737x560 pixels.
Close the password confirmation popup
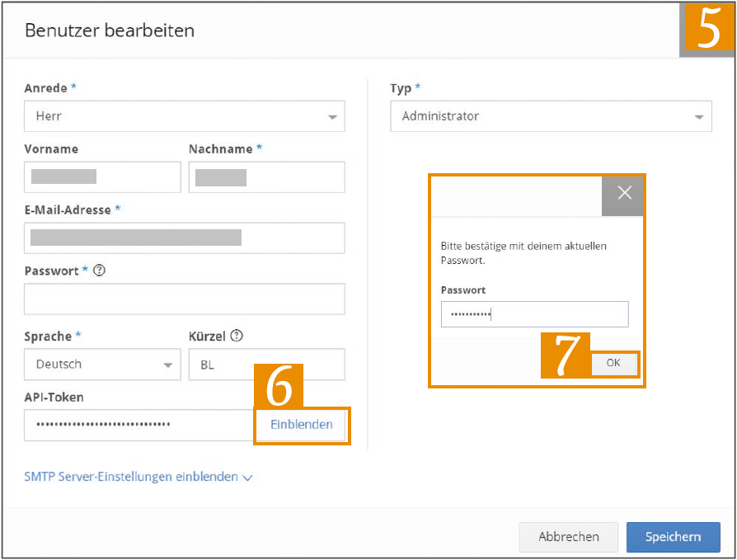pos(624,193)
